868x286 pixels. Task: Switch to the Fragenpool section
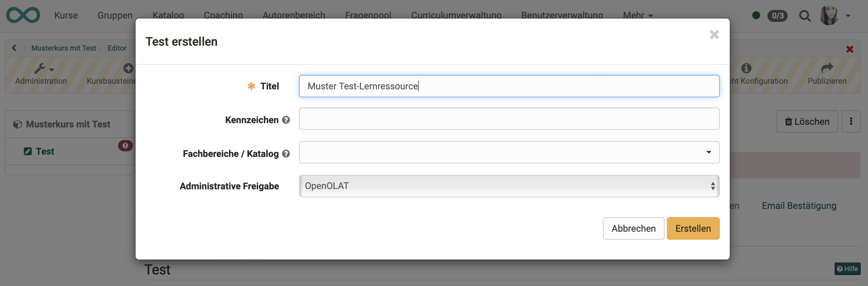(x=368, y=15)
